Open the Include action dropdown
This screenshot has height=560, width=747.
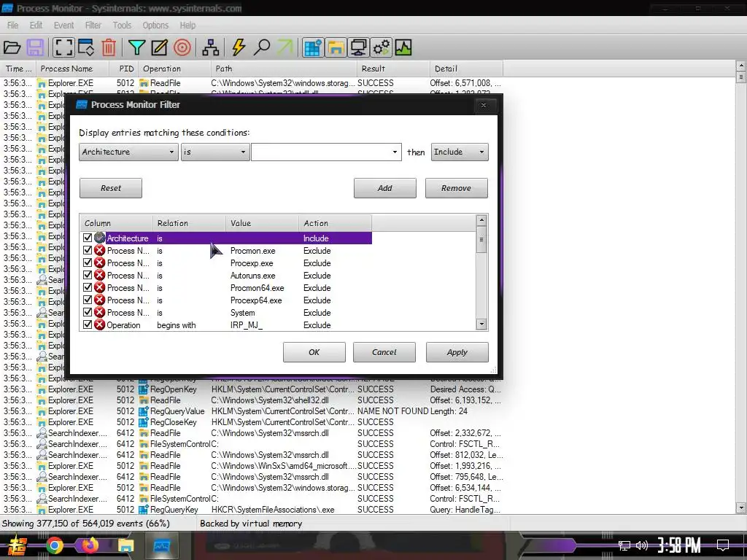pyautogui.click(x=460, y=152)
